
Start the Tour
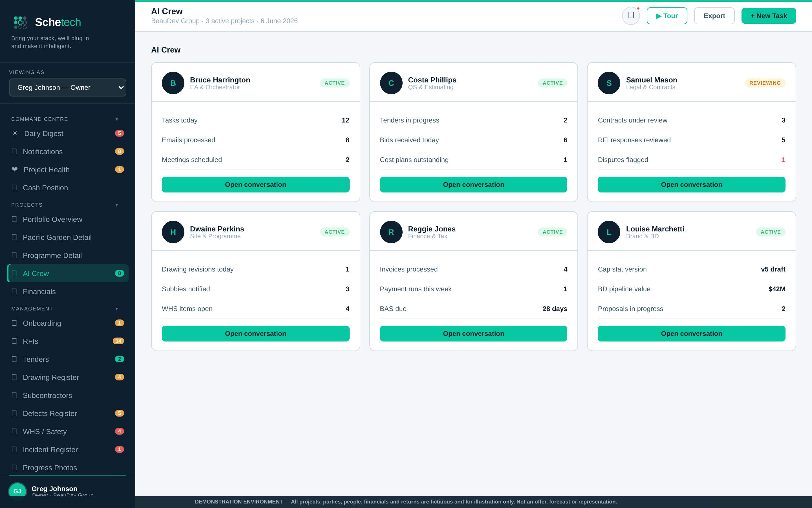tap(667, 16)
